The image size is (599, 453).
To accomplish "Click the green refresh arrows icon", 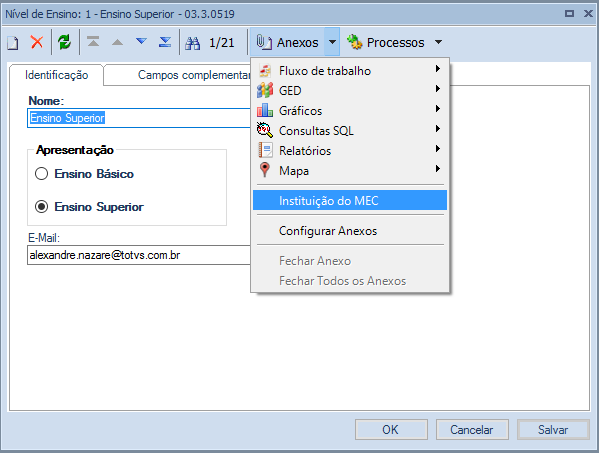I will [x=65, y=42].
